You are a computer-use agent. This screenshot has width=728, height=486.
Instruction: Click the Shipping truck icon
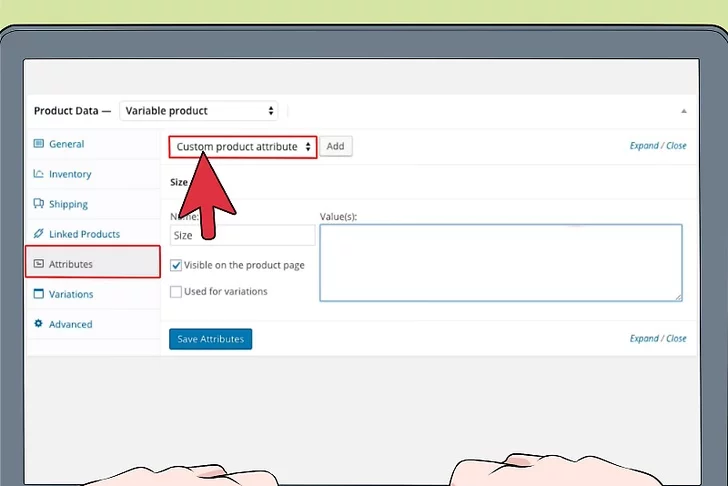coord(39,204)
